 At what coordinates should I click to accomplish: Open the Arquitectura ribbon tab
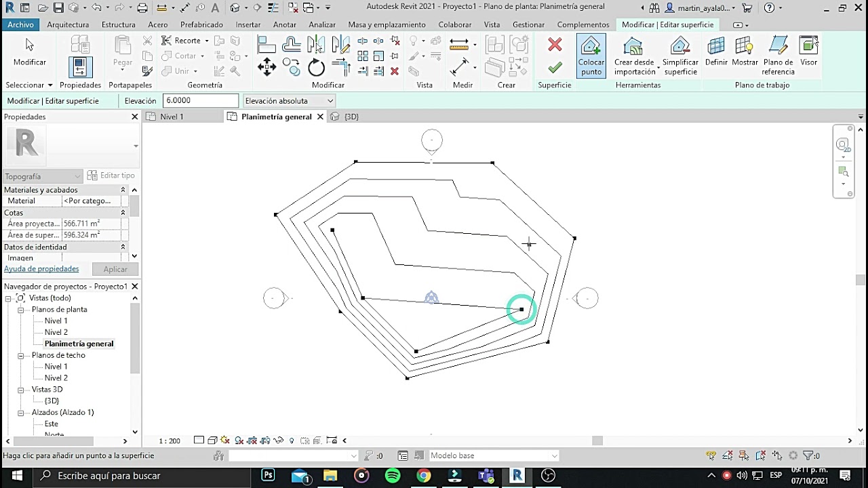[68, 24]
